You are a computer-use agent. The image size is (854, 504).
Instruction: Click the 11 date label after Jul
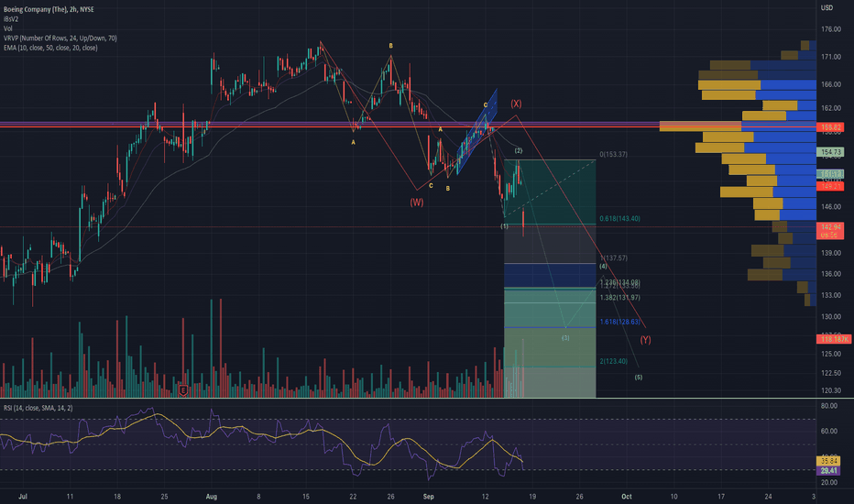(x=70, y=497)
